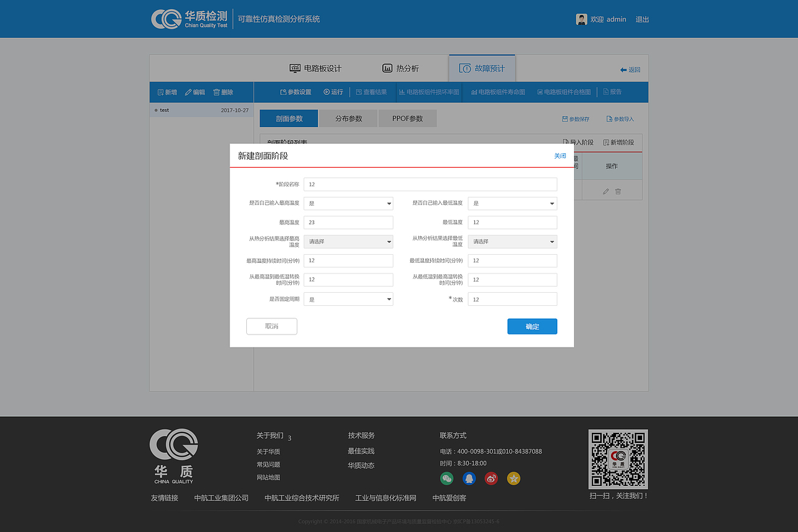Click the 确定 confirm button
The image size is (798, 532).
click(532, 326)
